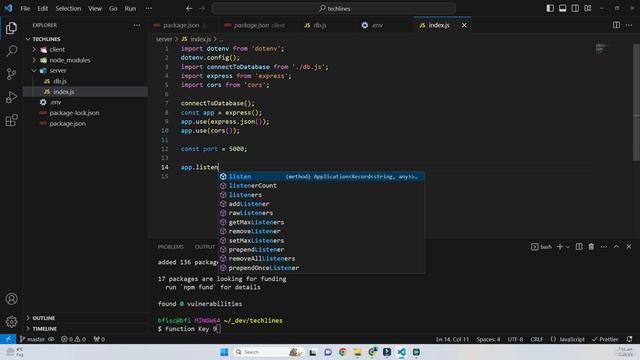Screen dimensions: 640x360
Task: Change the CRLF end of line
Action: 536,339
